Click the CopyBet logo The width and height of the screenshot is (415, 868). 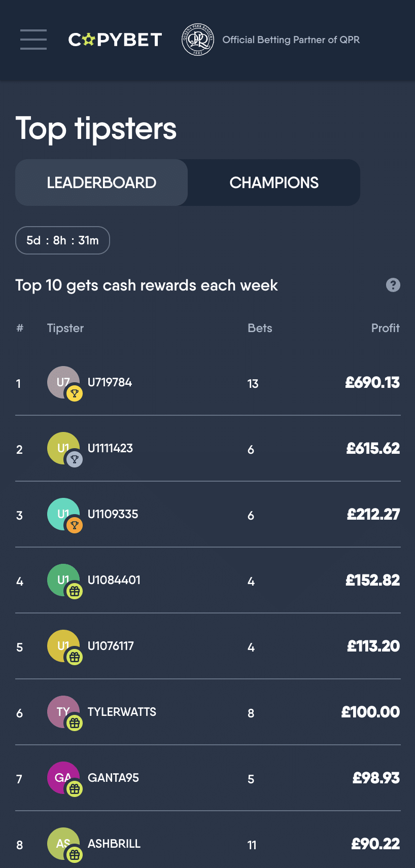[115, 39]
